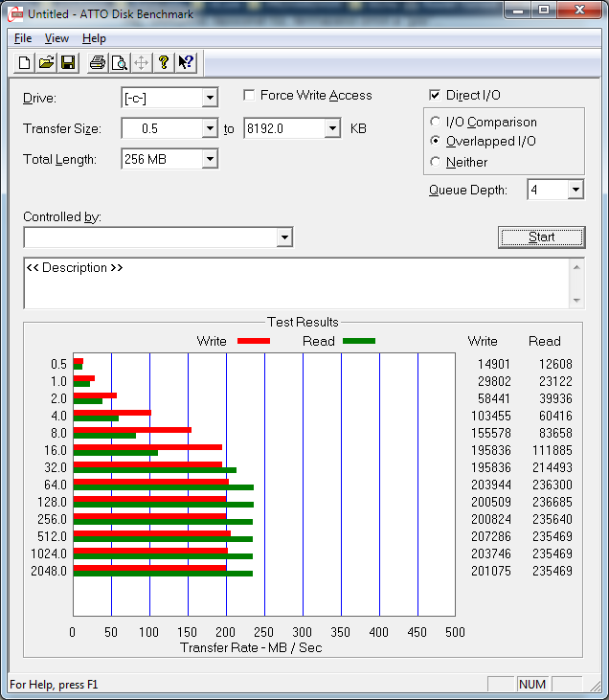Click write value 201075
The width and height of the screenshot is (609, 700).
coord(490,571)
